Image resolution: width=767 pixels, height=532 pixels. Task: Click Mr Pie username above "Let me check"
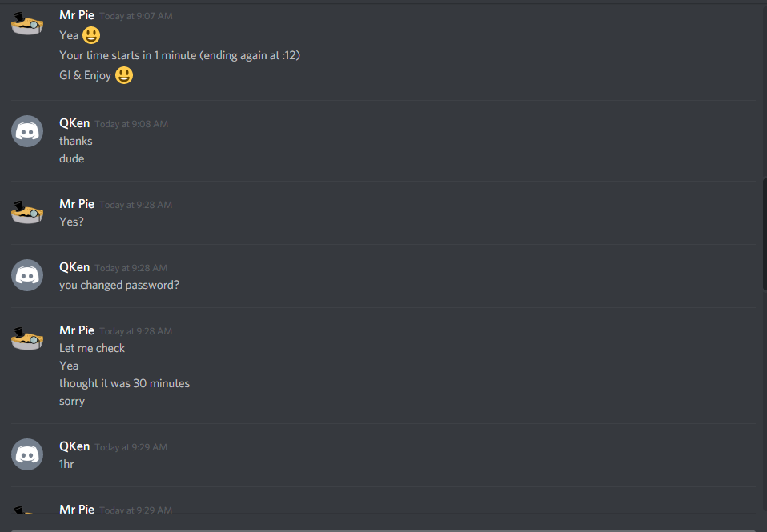[77, 330]
